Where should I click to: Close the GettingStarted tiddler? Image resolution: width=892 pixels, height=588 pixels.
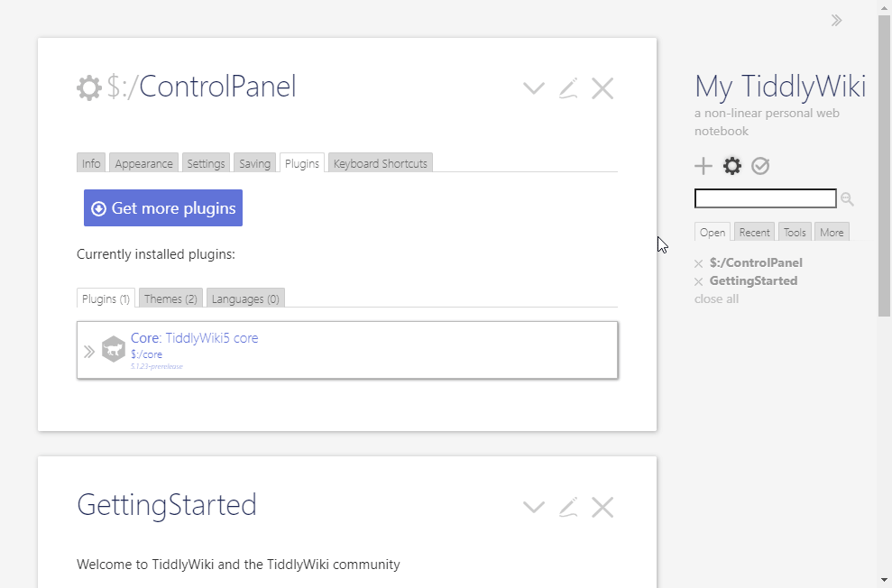[602, 507]
